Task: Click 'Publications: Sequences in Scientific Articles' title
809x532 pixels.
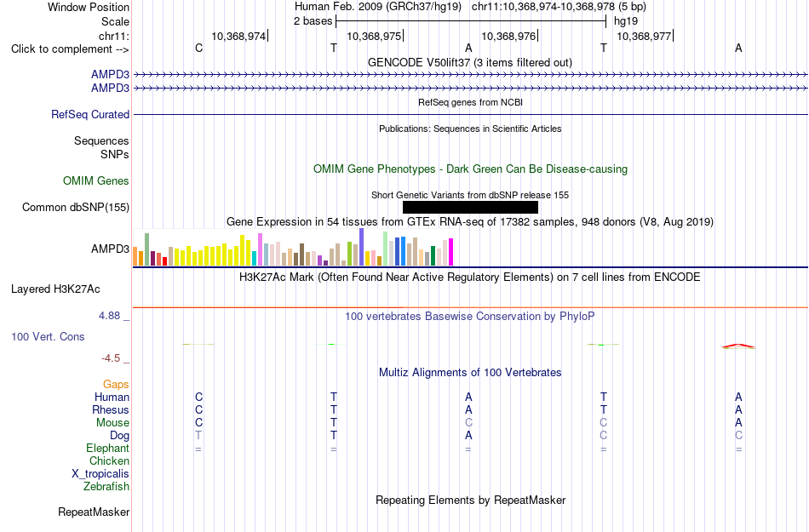Action: (x=470, y=129)
